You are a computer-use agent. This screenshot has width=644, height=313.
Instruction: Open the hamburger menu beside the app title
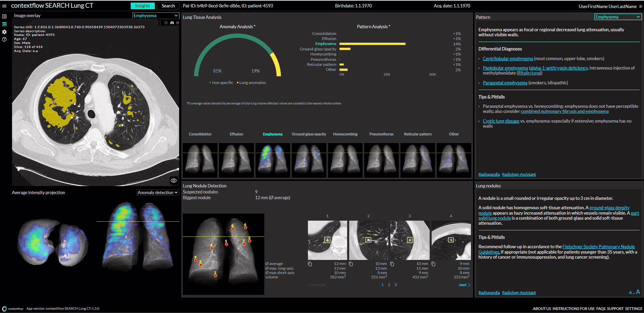(x=4, y=6)
